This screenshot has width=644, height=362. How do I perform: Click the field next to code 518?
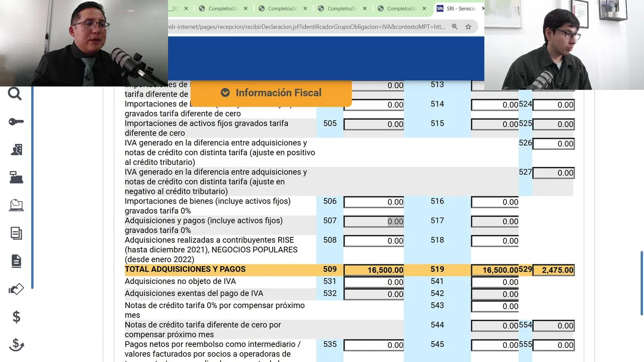pyautogui.click(x=495, y=241)
